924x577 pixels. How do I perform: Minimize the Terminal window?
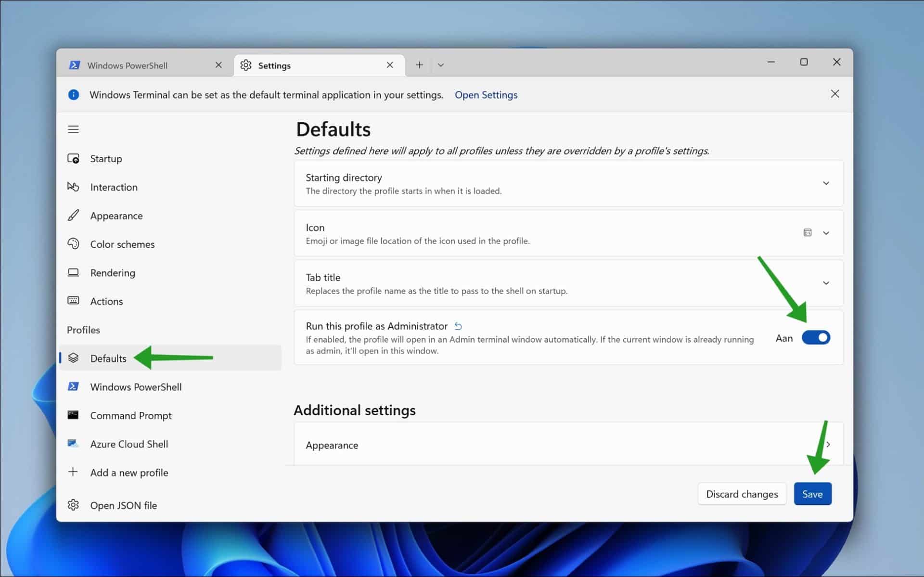click(x=771, y=62)
